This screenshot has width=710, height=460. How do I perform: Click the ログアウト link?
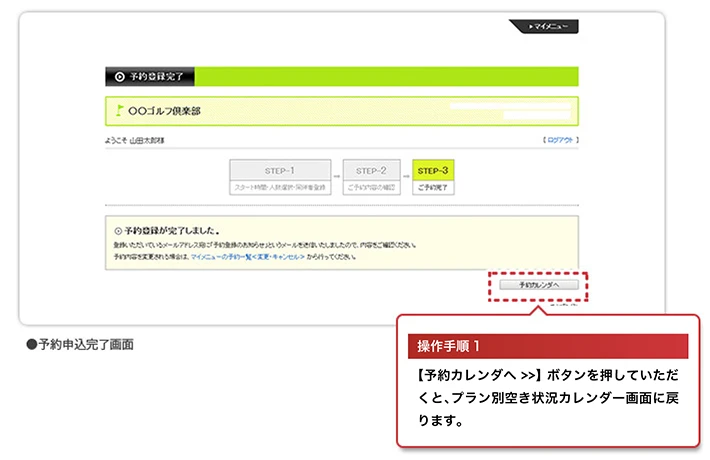[x=560, y=141]
